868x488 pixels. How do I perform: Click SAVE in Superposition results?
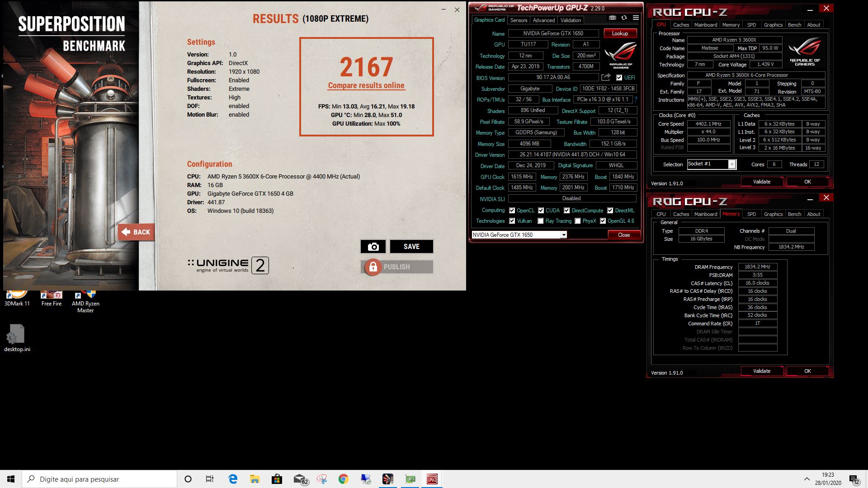(x=411, y=246)
